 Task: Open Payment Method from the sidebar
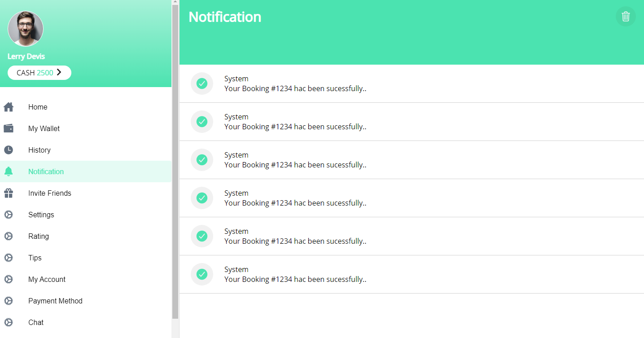click(x=55, y=301)
